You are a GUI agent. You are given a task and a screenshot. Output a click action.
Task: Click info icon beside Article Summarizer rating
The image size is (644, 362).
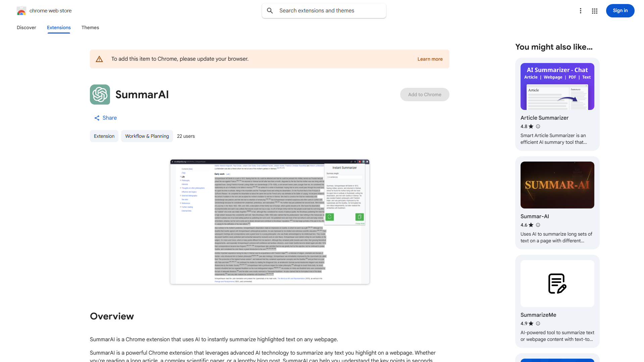tap(538, 126)
